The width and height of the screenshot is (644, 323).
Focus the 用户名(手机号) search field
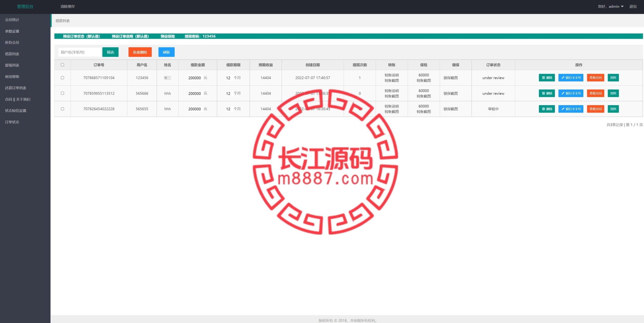click(x=79, y=52)
